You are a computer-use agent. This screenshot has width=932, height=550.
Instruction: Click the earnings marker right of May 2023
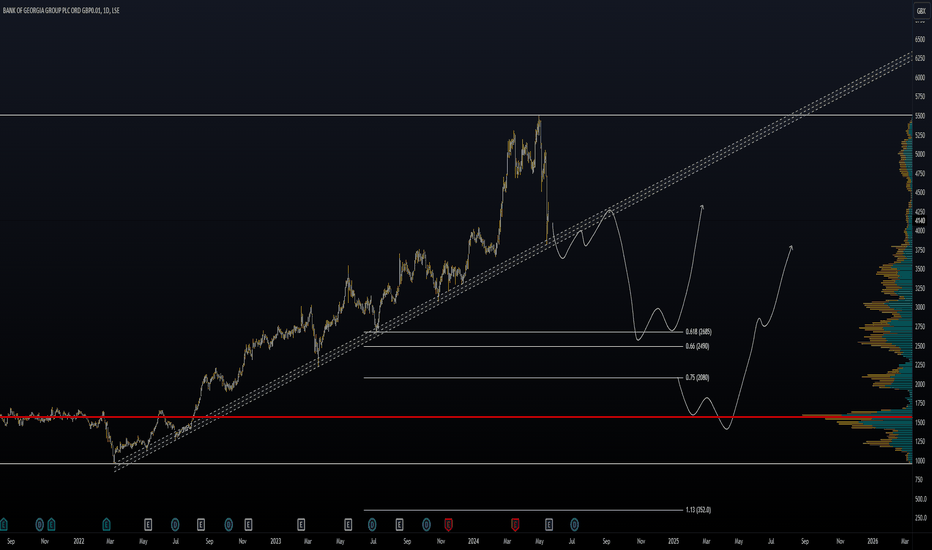tap(348, 524)
